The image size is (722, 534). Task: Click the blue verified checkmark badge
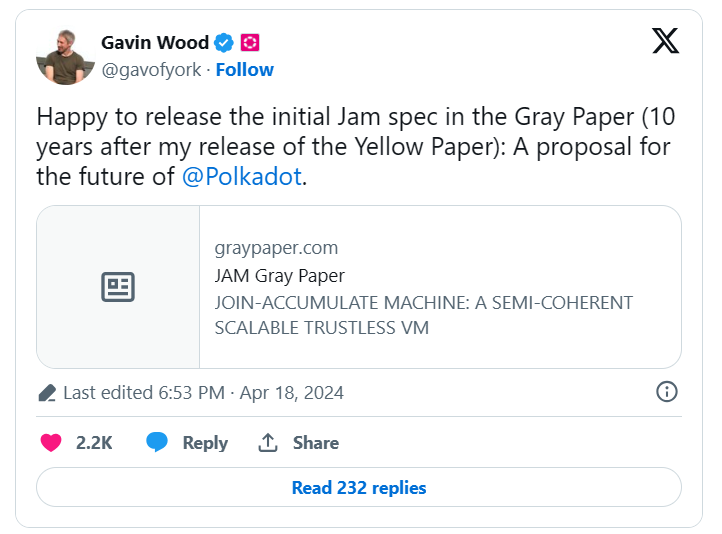coord(225,42)
